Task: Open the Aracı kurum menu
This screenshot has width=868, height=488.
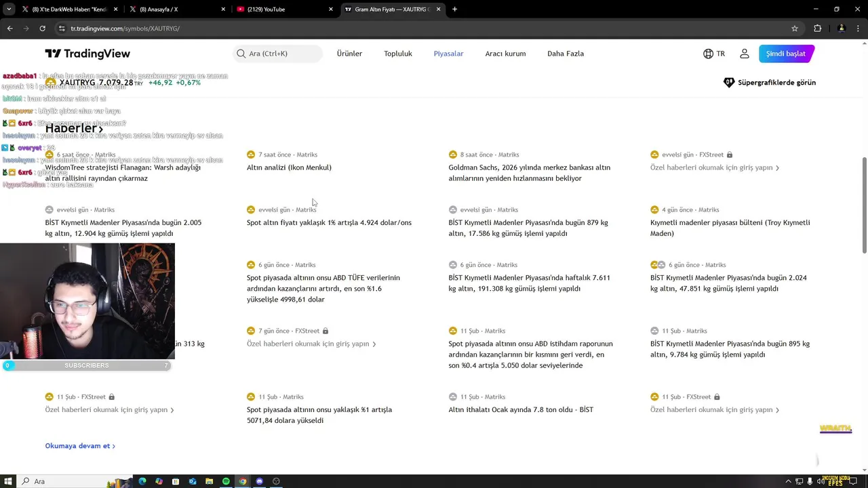Action: pos(505,54)
